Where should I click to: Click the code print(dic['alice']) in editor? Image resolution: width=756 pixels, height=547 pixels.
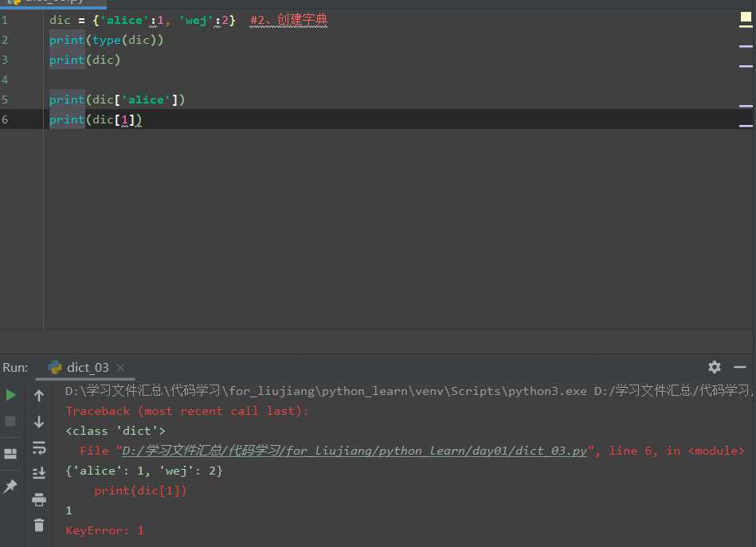[x=117, y=100]
